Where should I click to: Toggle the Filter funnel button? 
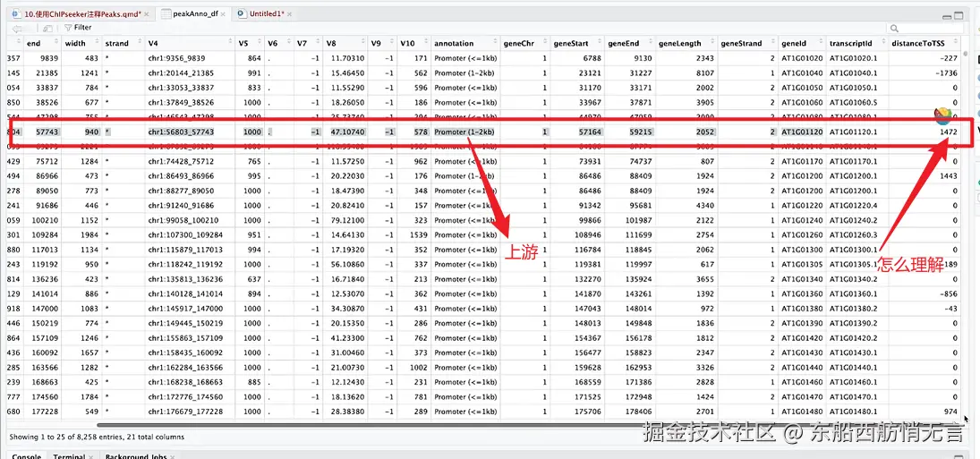click(78, 28)
